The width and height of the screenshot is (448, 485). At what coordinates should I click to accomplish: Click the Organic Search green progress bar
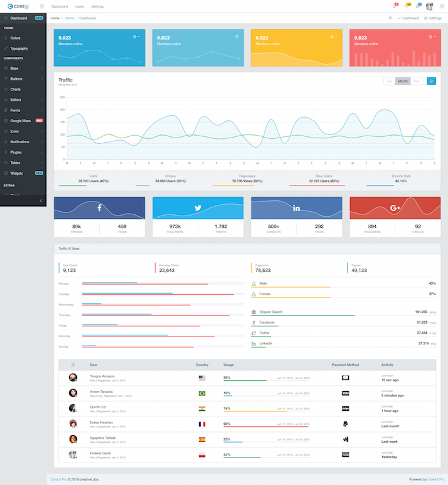[x=303, y=315]
